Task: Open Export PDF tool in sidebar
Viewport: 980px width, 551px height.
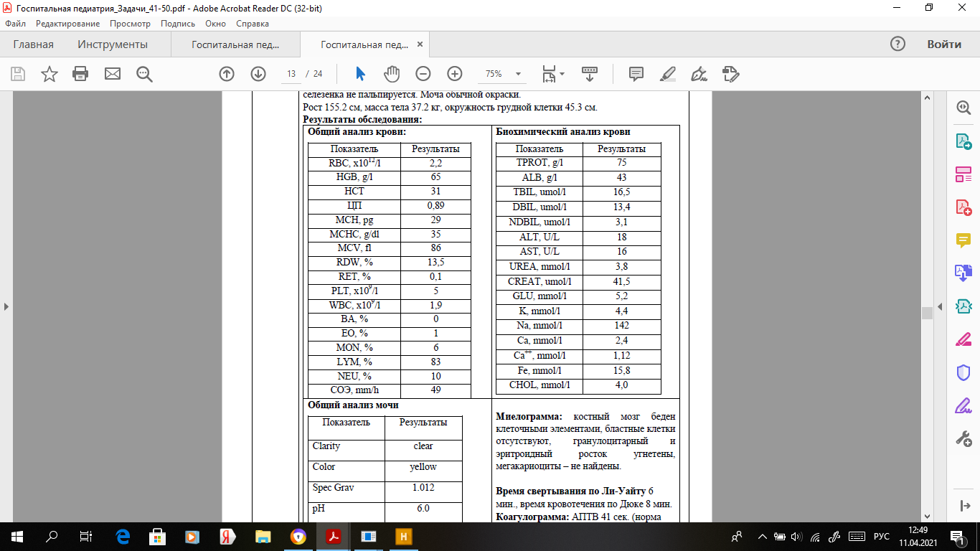Action: (x=963, y=141)
